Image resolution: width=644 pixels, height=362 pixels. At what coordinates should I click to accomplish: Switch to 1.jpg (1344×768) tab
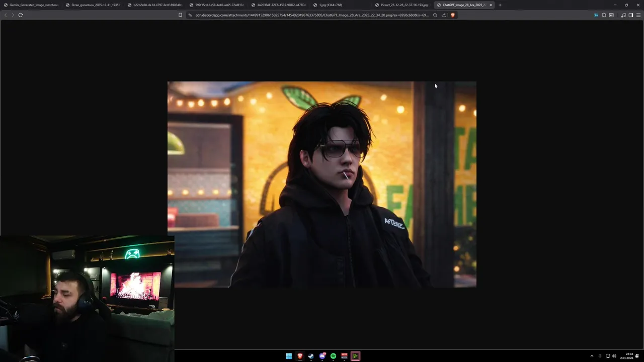tap(341, 5)
